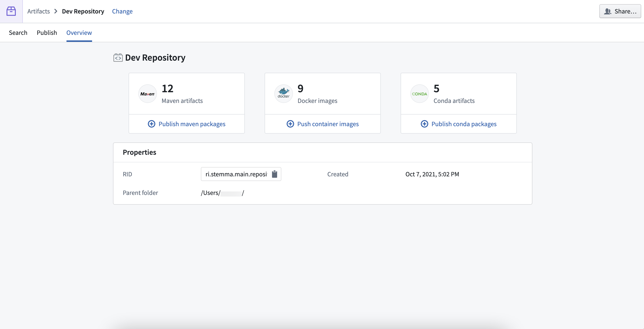Image resolution: width=644 pixels, height=329 pixels.
Task: Open the Maven artifacts count card
Action: (x=186, y=94)
